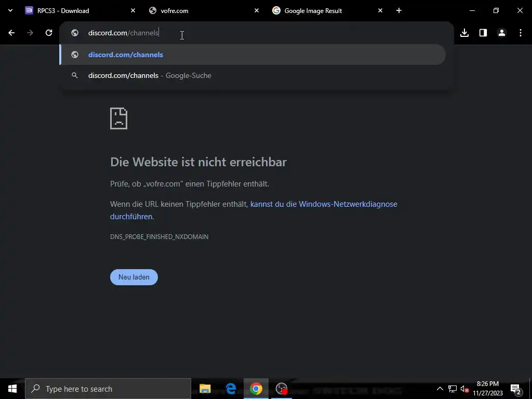Open File Explorer from the taskbar
Image resolution: width=532 pixels, height=399 pixels.
point(205,389)
